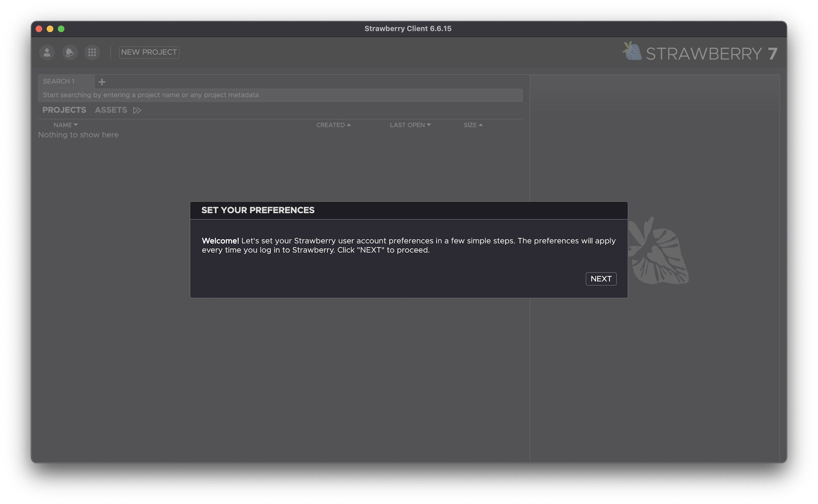Sort by NAME column arrow
This screenshot has height=504, width=818.
coord(76,125)
